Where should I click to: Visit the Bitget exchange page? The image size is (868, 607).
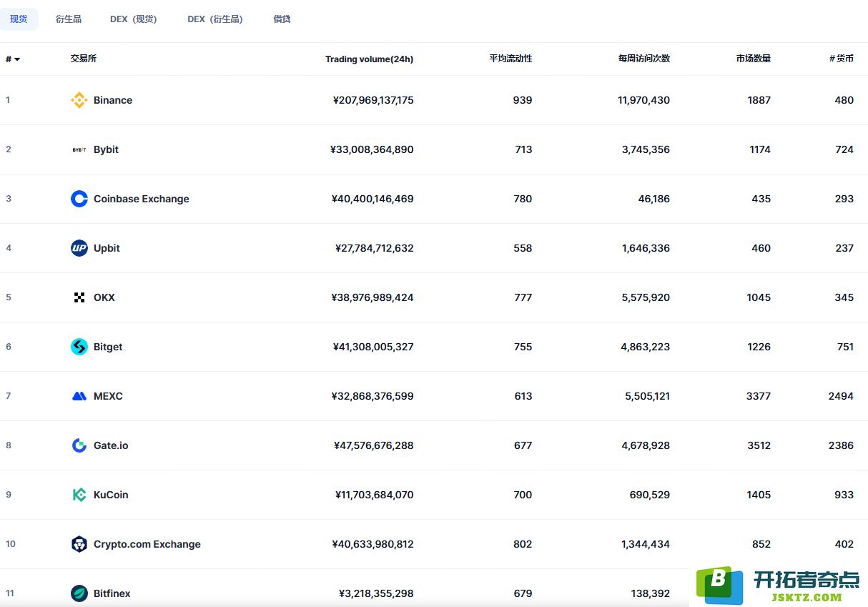pos(108,347)
